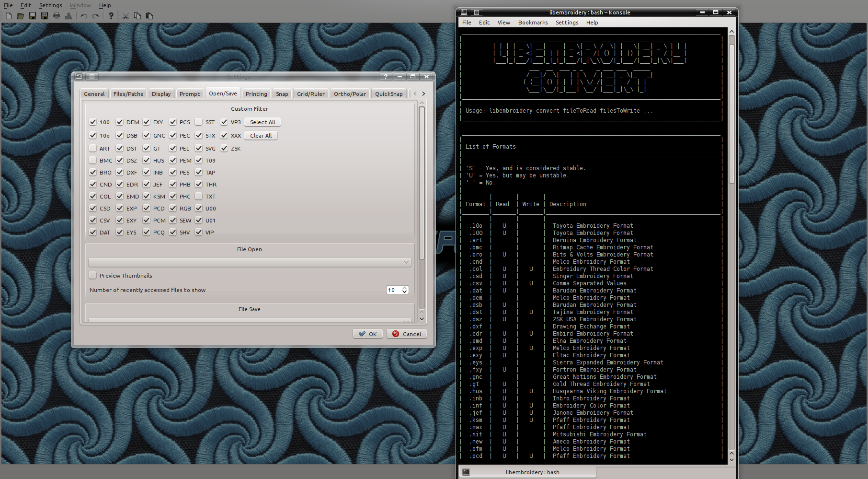Toggle the PES format checkbox
The width and height of the screenshot is (868, 479).
coord(173,172)
